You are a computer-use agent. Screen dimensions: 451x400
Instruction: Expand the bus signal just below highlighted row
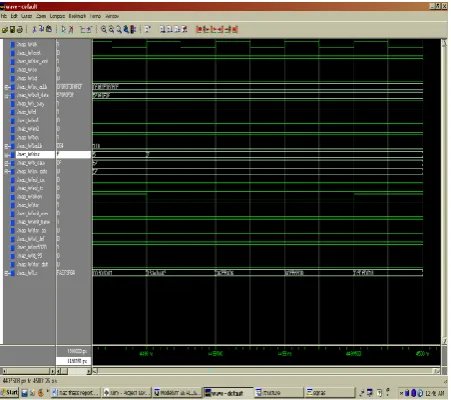[7, 163]
